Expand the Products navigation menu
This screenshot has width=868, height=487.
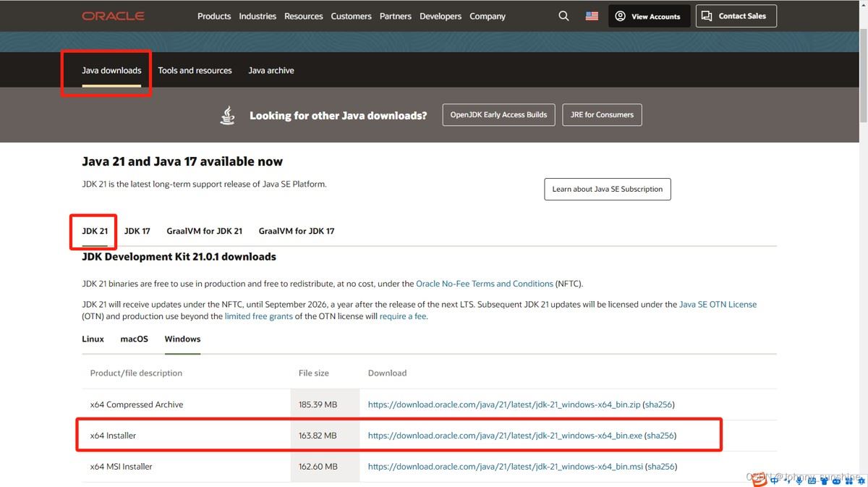pos(214,16)
